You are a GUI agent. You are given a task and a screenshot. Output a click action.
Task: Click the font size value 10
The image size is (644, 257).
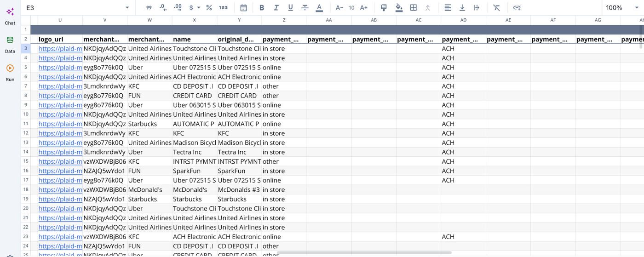(x=351, y=7)
